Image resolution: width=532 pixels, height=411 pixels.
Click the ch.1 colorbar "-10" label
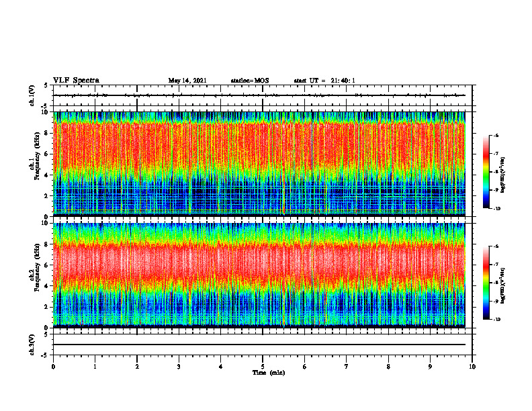click(x=497, y=209)
